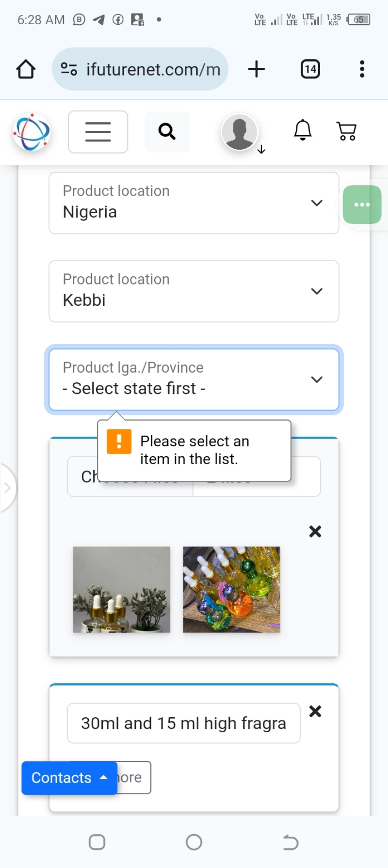Select the plain dropper bottles thumbnail
Image resolution: width=388 pixels, height=868 pixels.
pos(122,589)
